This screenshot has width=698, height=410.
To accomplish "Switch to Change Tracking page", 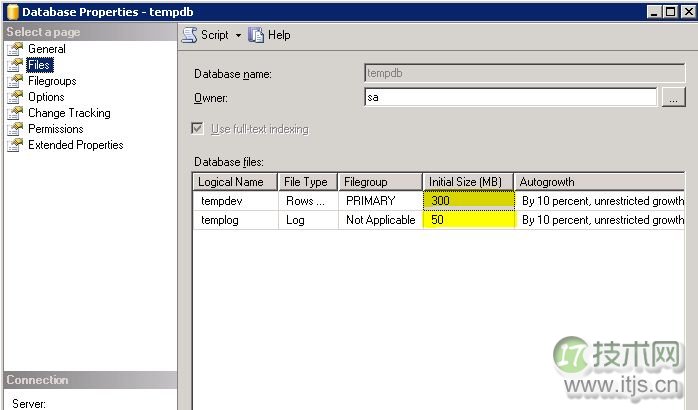I will point(69,113).
